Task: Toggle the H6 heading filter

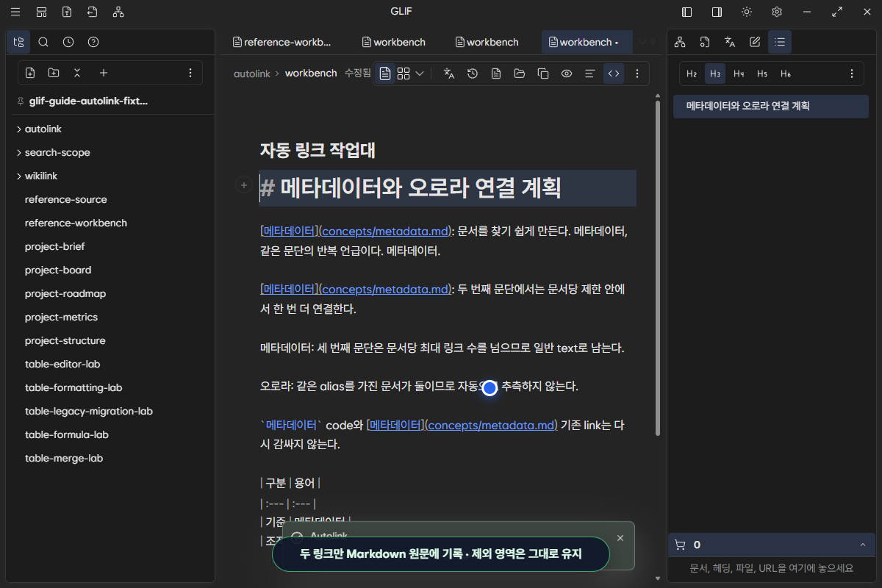Action: [786, 73]
